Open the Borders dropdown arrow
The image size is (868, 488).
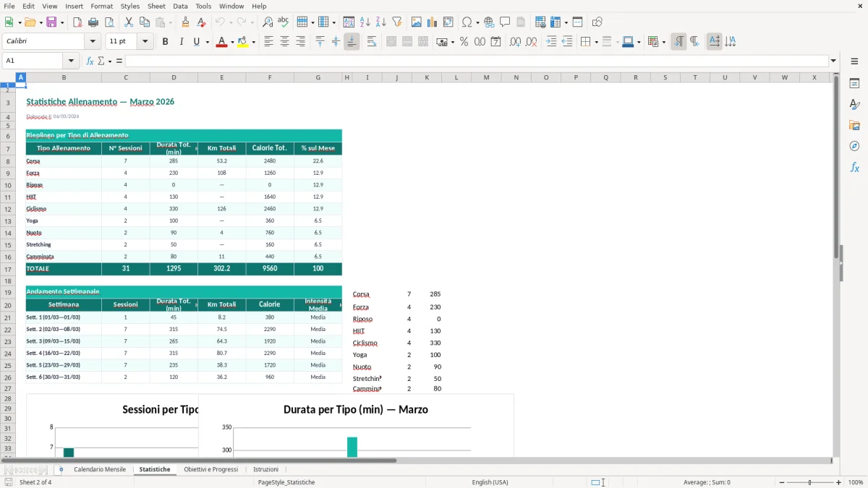595,42
